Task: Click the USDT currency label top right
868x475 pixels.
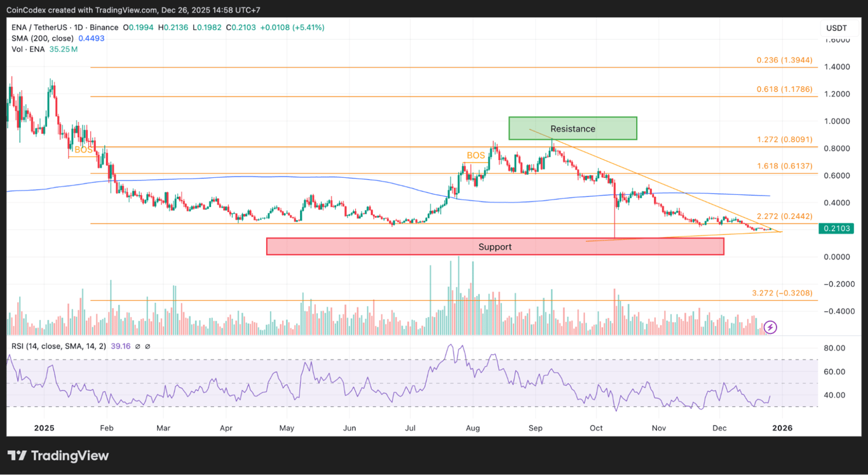Action: pos(837,27)
